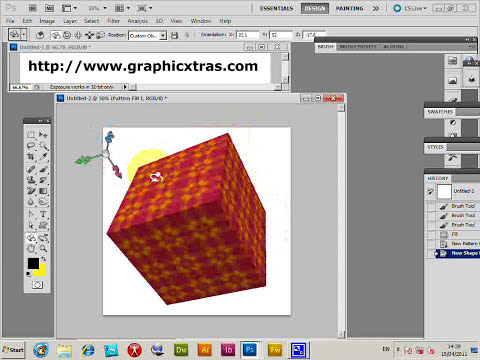Toggle Quick Mask mode

(37, 285)
